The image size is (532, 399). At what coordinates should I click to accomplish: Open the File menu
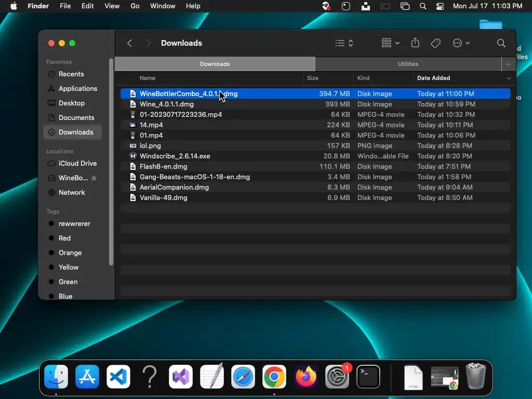click(x=65, y=6)
